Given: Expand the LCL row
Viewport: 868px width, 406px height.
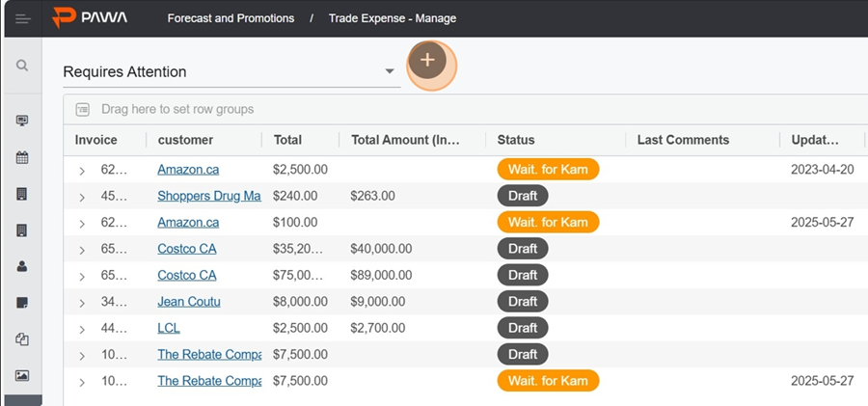Looking at the screenshot, I should (x=82, y=330).
